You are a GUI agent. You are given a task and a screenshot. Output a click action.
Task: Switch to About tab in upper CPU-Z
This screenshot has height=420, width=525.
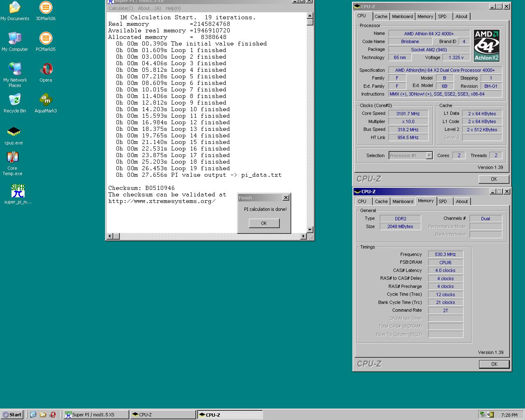(461, 16)
